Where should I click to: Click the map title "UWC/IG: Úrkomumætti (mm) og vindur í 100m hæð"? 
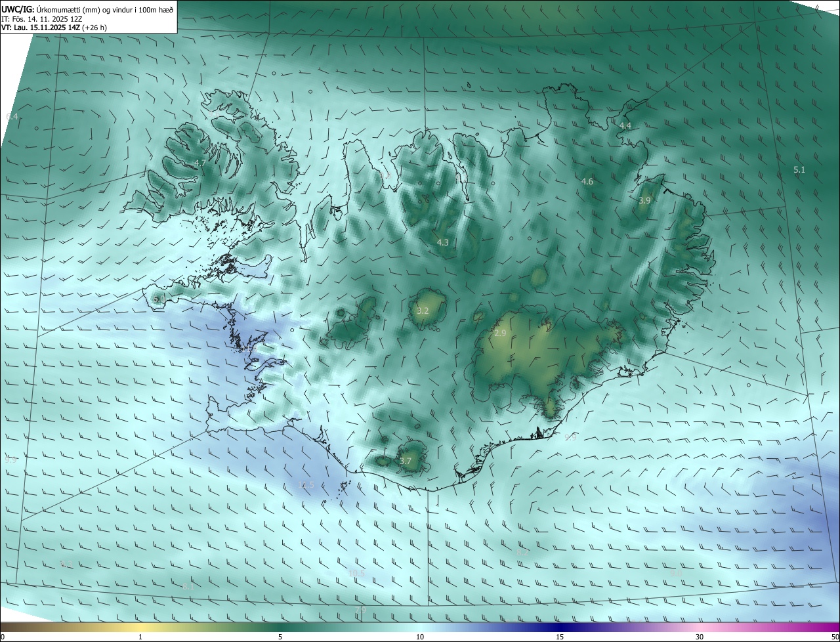87,9
